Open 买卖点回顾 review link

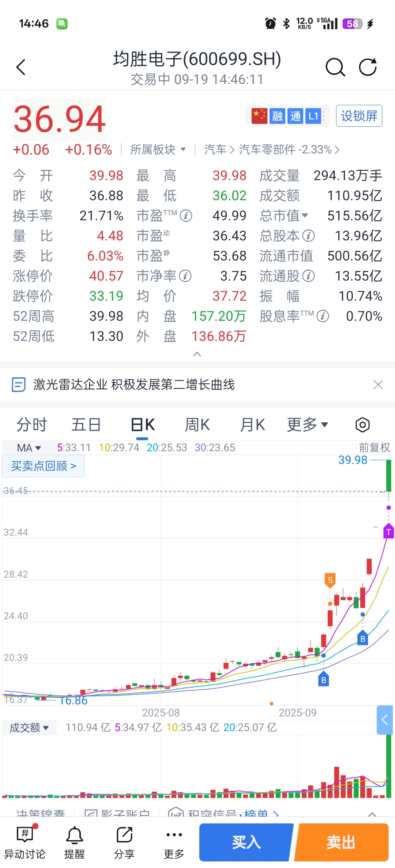pos(44,466)
